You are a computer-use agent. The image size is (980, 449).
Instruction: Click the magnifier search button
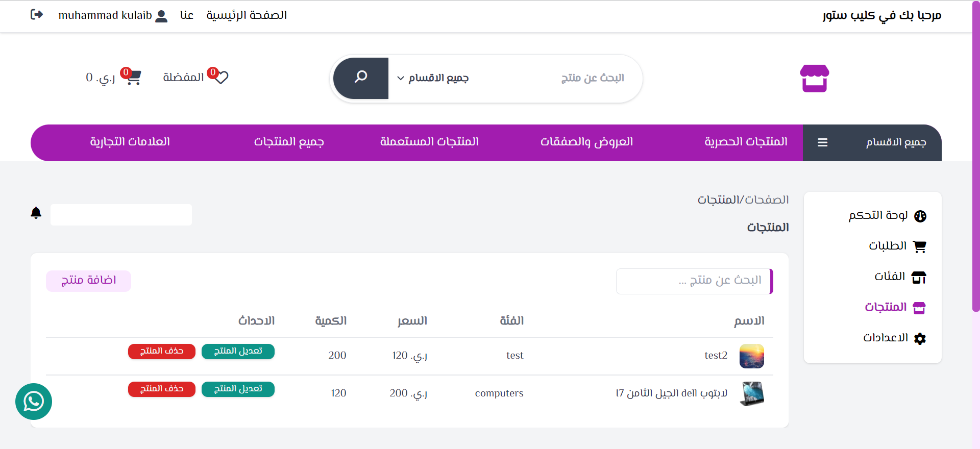point(361,78)
